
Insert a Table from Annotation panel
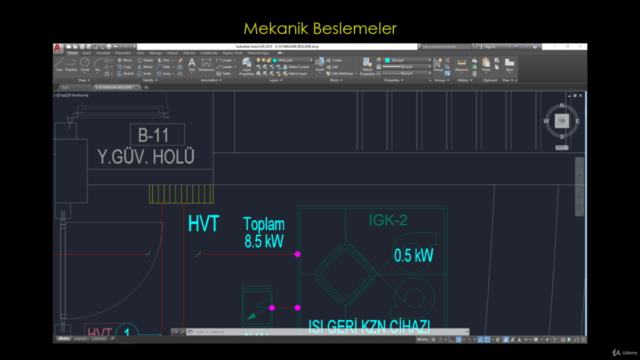tap(223, 73)
